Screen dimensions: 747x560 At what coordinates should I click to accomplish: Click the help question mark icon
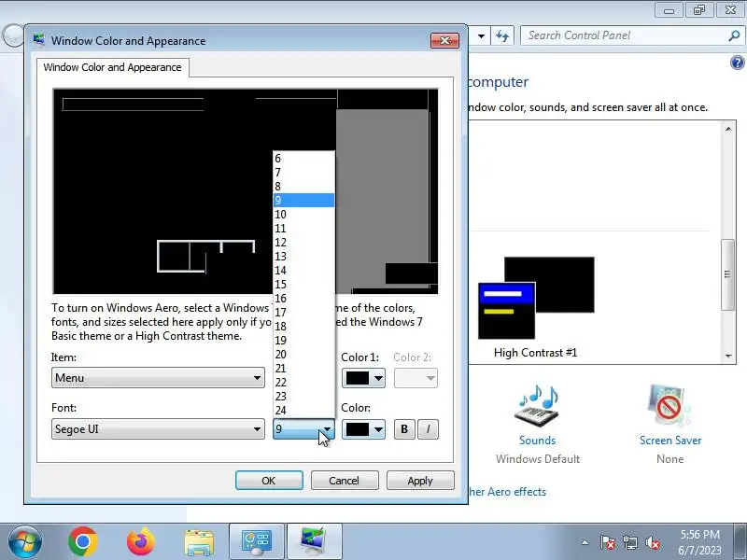[737, 63]
